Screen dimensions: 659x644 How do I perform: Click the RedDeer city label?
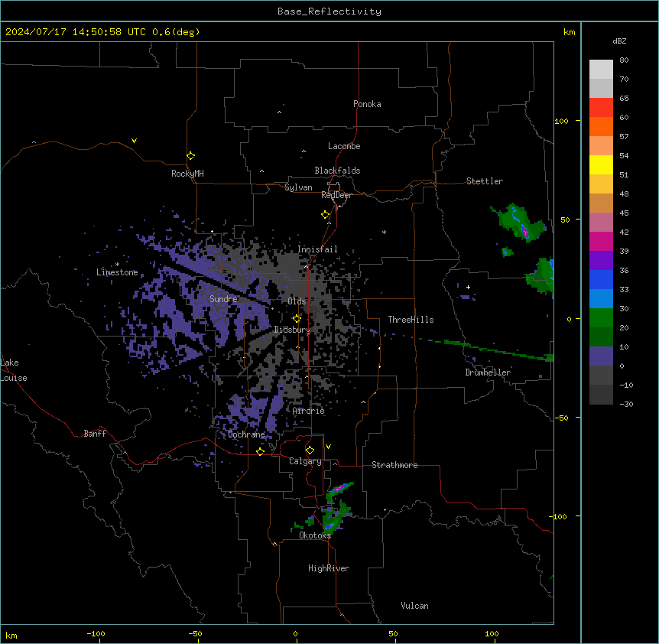coord(336,195)
